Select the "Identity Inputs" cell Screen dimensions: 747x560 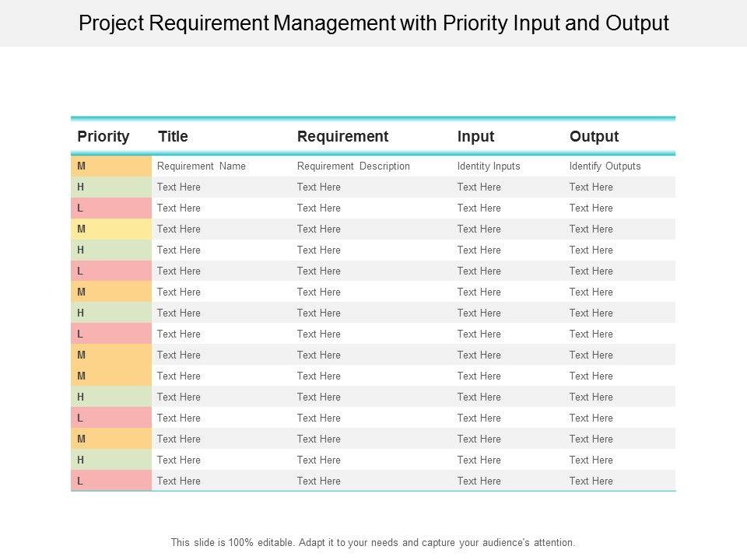[x=489, y=166]
